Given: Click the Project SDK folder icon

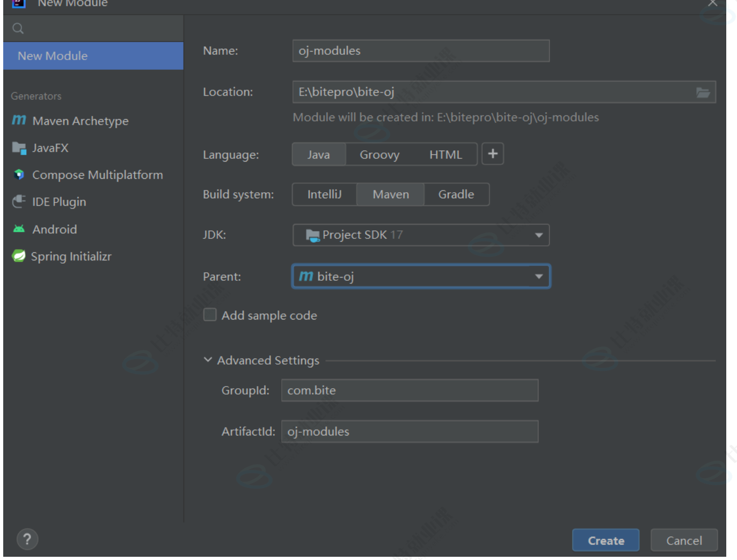Looking at the screenshot, I should point(313,235).
